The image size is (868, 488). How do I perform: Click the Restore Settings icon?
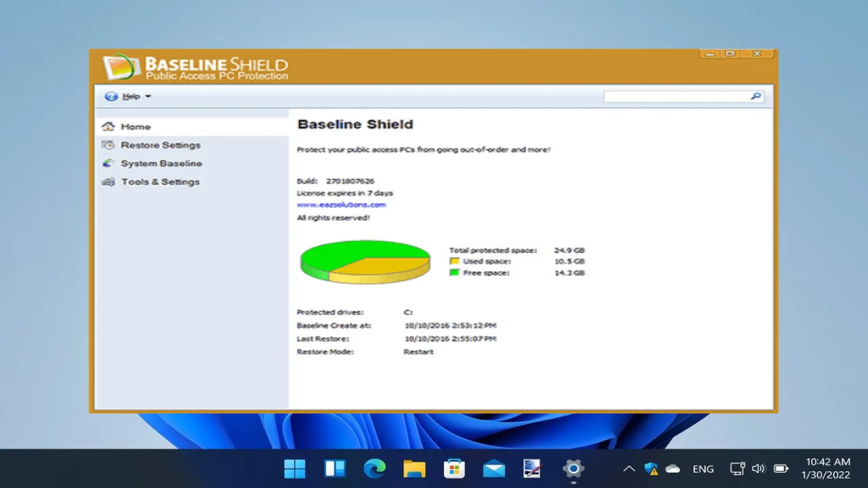click(x=108, y=145)
